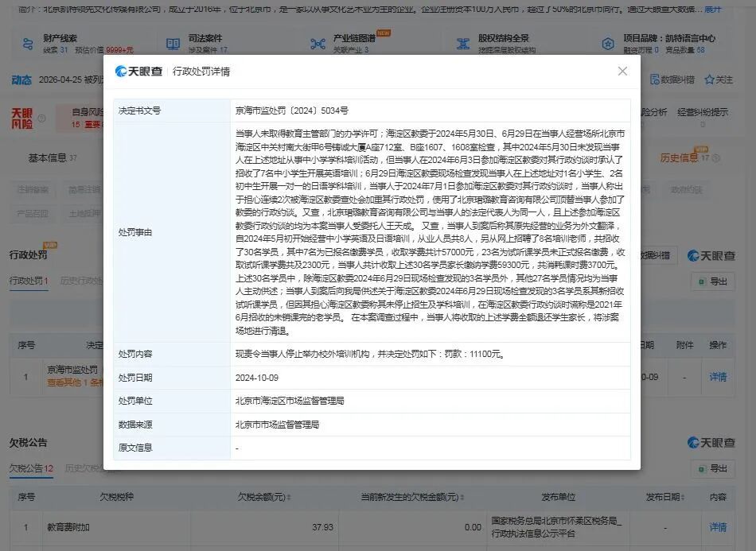
Task: Click the 项目品牌 shield icon
Action: (x=608, y=44)
